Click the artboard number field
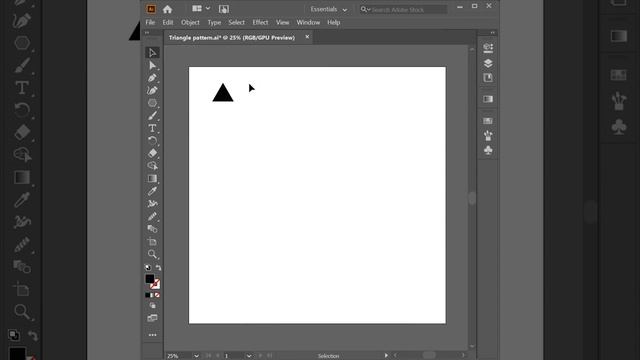The image size is (640, 360). click(234, 356)
